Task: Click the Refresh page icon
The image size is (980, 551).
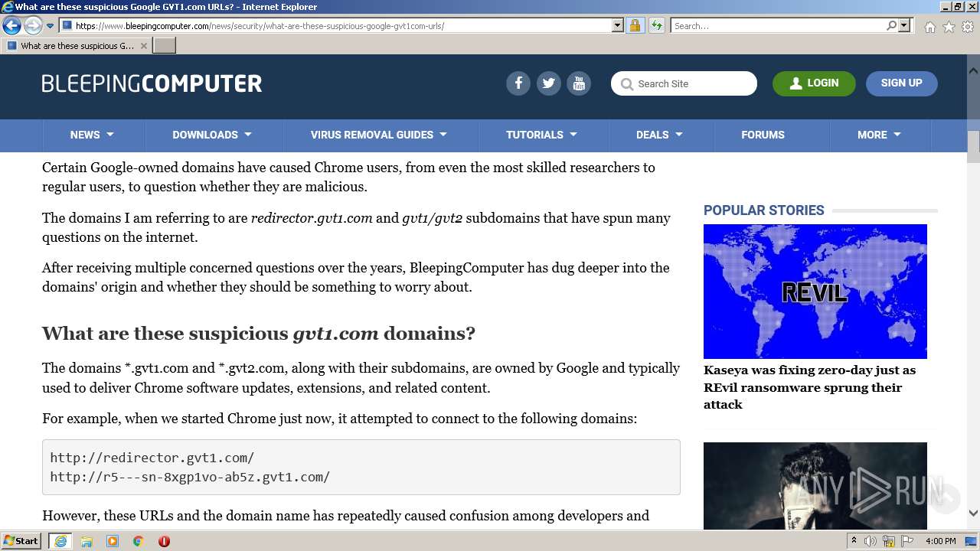Action: coord(657,25)
